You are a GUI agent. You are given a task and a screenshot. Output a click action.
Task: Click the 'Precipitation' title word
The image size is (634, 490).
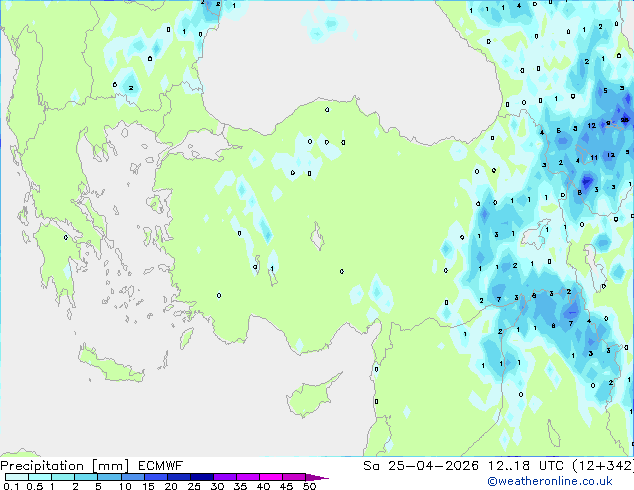coord(42,466)
